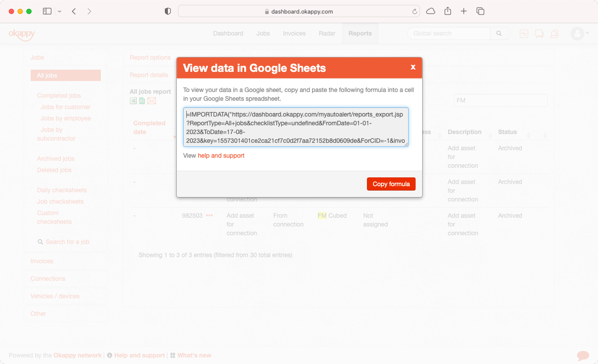Click inside the IMPORTDATA formula text box

(296, 127)
